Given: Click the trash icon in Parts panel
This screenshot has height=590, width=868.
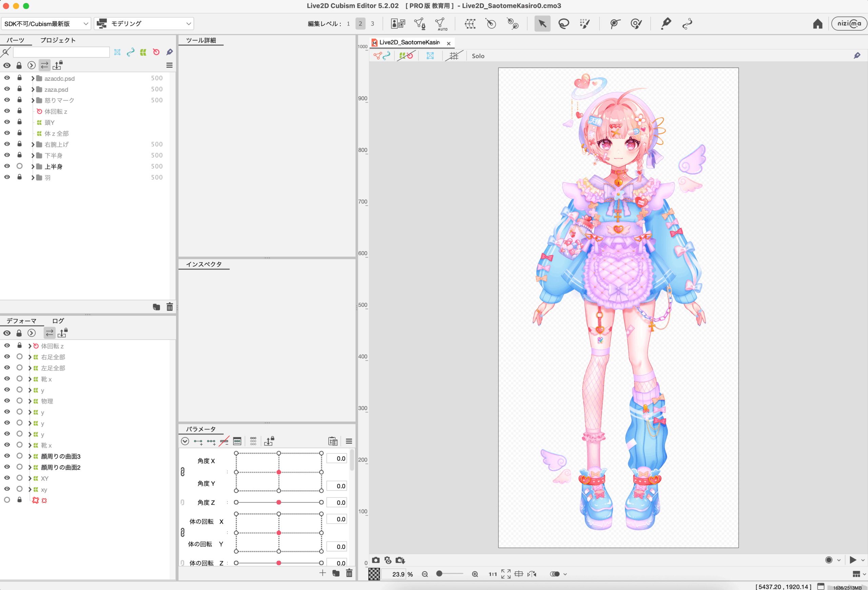Looking at the screenshot, I should [170, 307].
